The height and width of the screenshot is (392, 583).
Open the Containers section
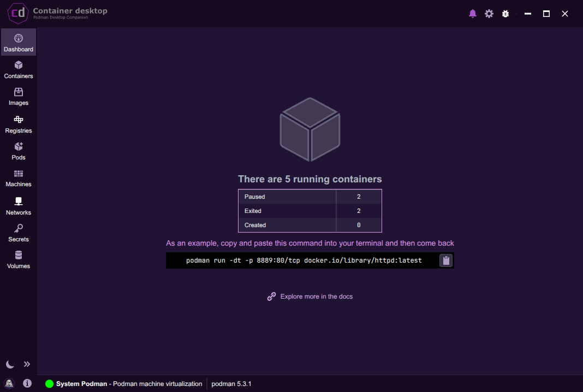coord(18,69)
